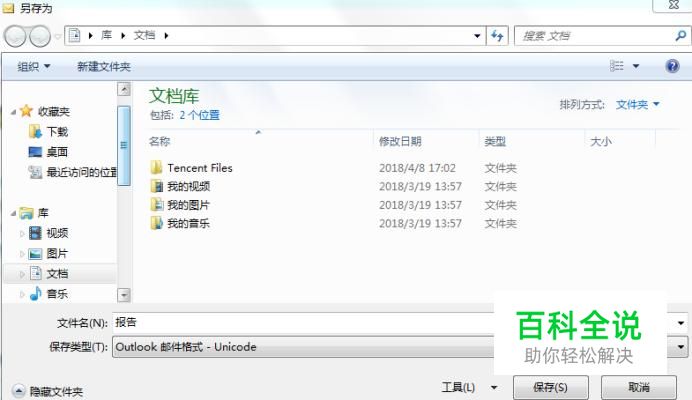Select the 我的音乐 folder icon
This screenshot has width=692, height=400.
point(156,223)
